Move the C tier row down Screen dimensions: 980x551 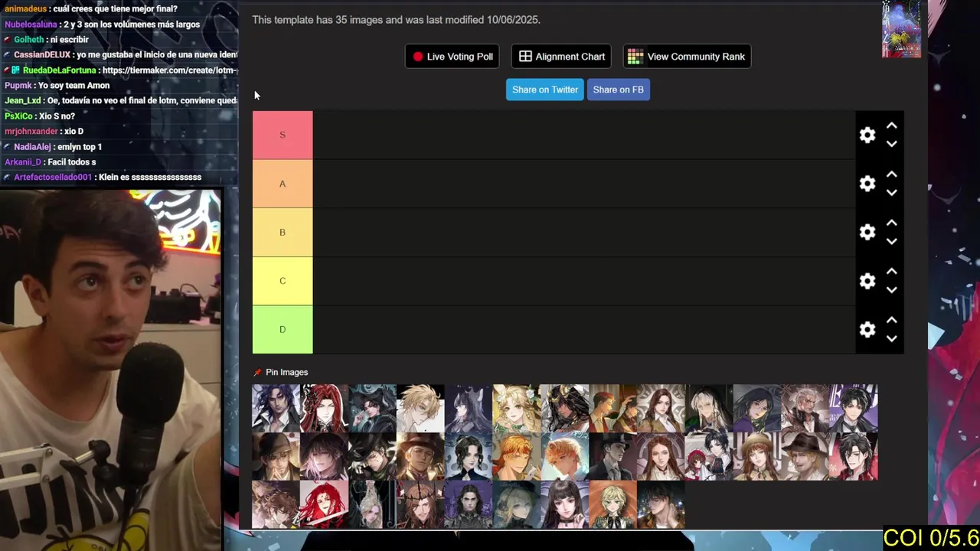tap(891, 290)
